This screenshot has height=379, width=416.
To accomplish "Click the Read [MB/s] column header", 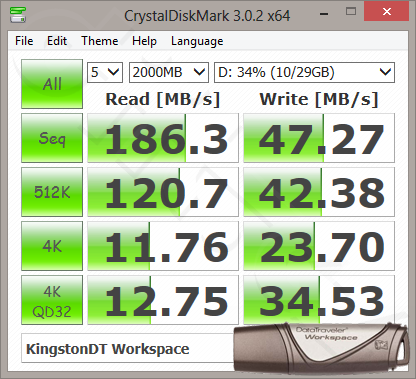I will pyautogui.click(x=163, y=99).
